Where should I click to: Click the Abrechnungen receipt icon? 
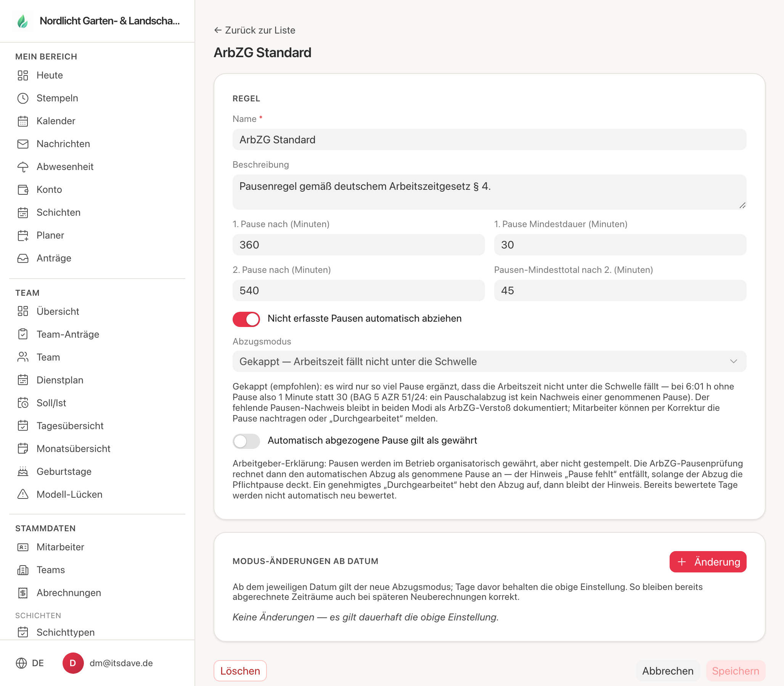click(x=22, y=593)
